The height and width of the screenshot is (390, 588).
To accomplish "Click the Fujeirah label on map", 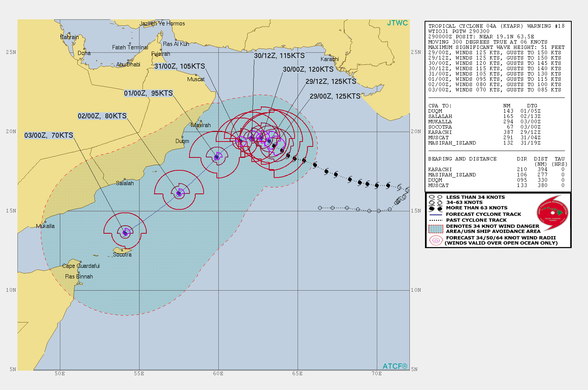I will 161,54.
